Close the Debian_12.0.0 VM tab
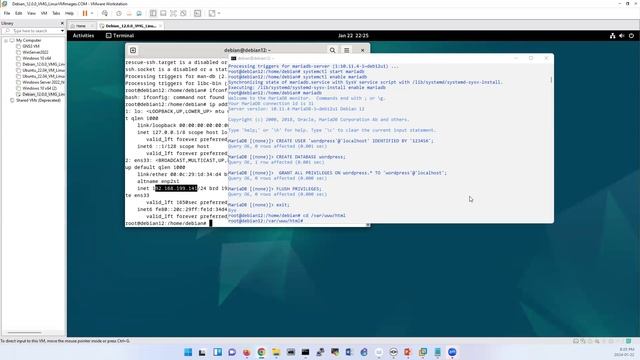Screen dimensions: 640x360 point(160,26)
